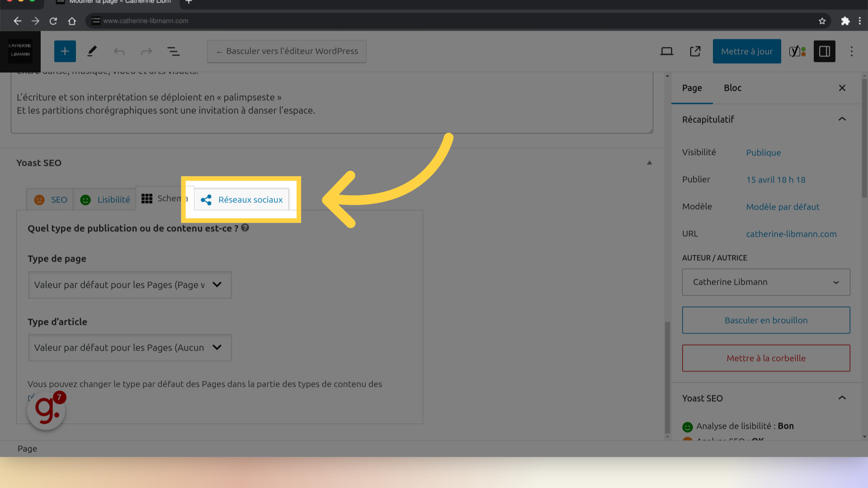
Task: Switch to the Bloc sidebar tab
Action: pyautogui.click(x=732, y=88)
